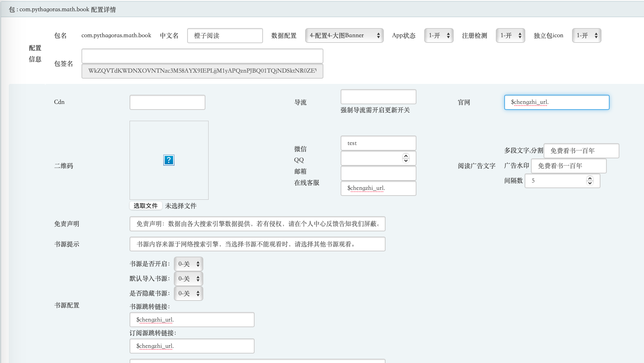
Task: Open the App状态 dropdown
Action: 439,35
